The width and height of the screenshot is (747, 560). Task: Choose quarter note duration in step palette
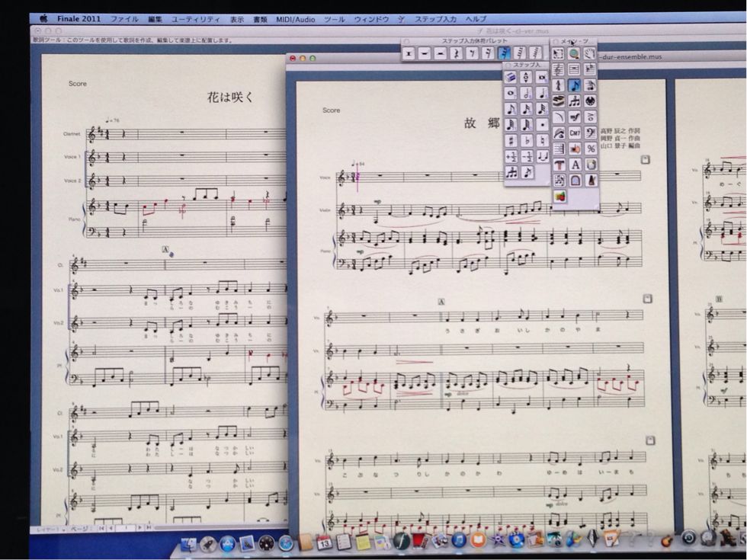pyautogui.click(x=542, y=93)
